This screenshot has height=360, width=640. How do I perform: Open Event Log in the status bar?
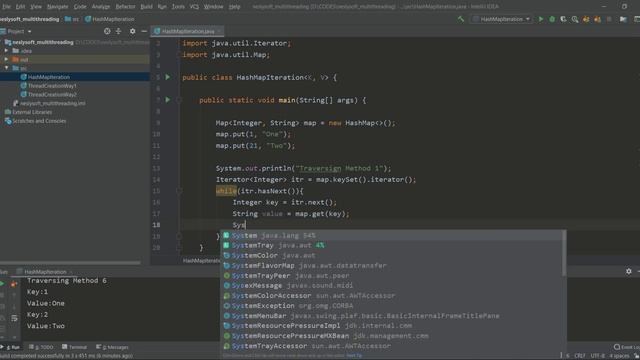(x=627, y=347)
